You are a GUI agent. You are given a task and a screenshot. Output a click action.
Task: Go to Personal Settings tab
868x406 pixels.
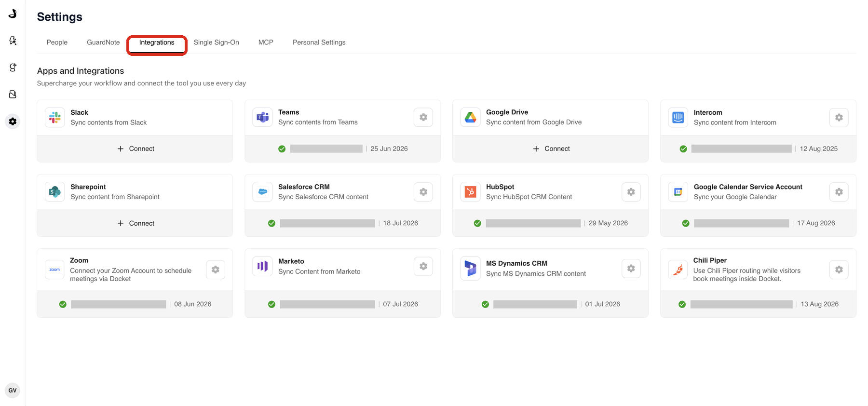click(x=319, y=42)
